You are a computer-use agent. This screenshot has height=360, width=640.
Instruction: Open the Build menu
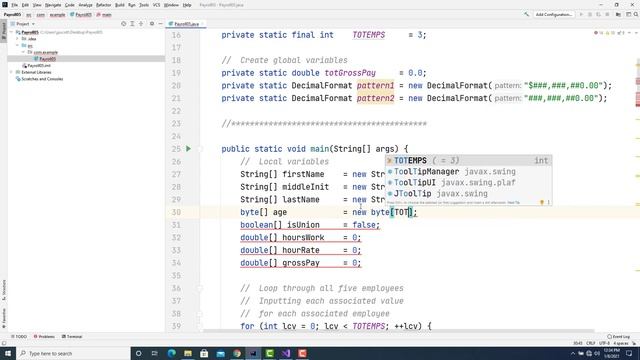(x=120, y=5)
